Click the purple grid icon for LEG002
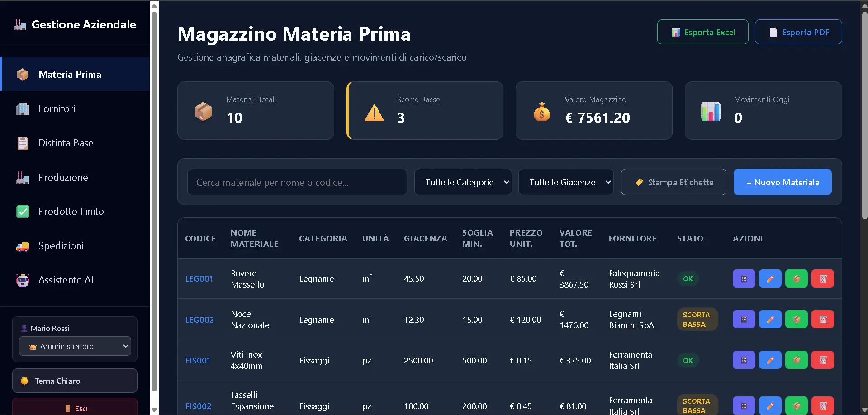This screenshot has width=868, height=415. point(744,319)
